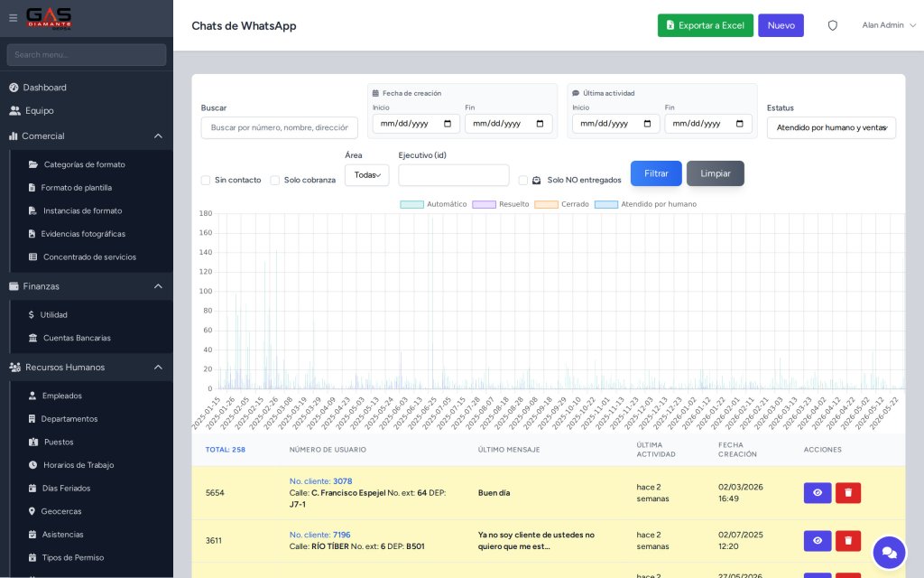Click the Limpiar button
This screenshot has height=578, width=924.
click(716, 173)
